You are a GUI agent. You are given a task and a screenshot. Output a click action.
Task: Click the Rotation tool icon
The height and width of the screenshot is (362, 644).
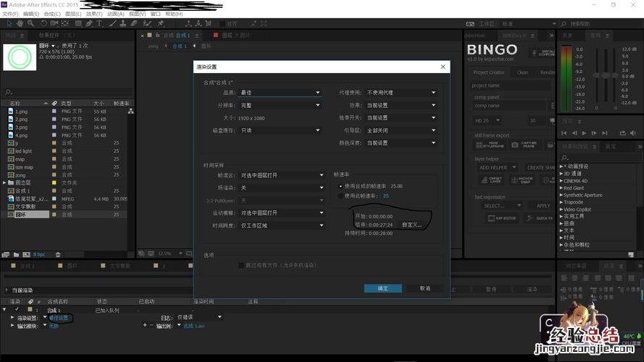pos(42,23)
